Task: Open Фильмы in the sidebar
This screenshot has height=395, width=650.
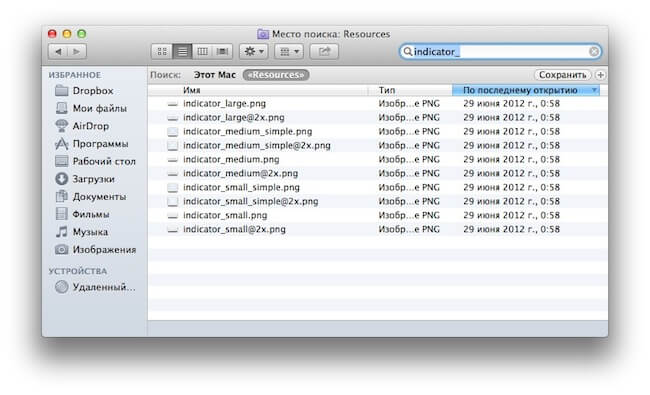Action: tap(91, 215)
